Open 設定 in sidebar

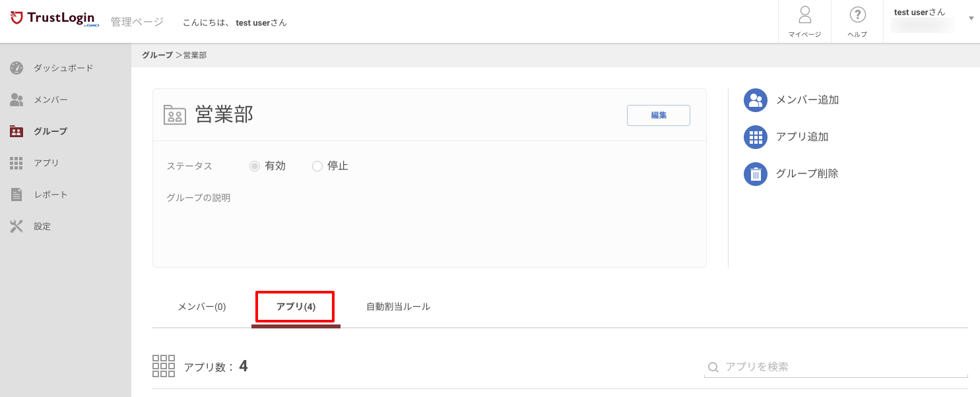tap(42, 226)
